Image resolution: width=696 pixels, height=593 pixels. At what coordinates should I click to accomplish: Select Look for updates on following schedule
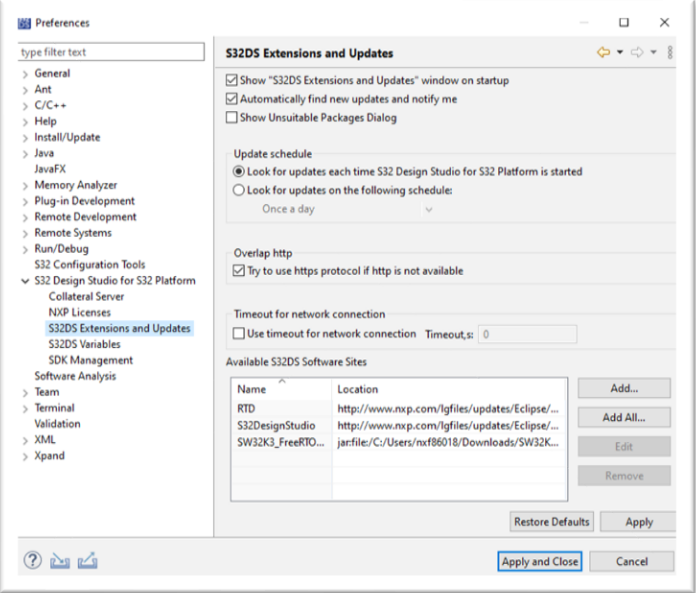coord(239,190)
